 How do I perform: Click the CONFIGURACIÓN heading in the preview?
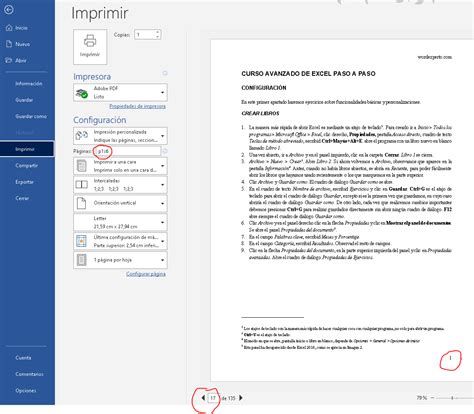pos(264,88)
